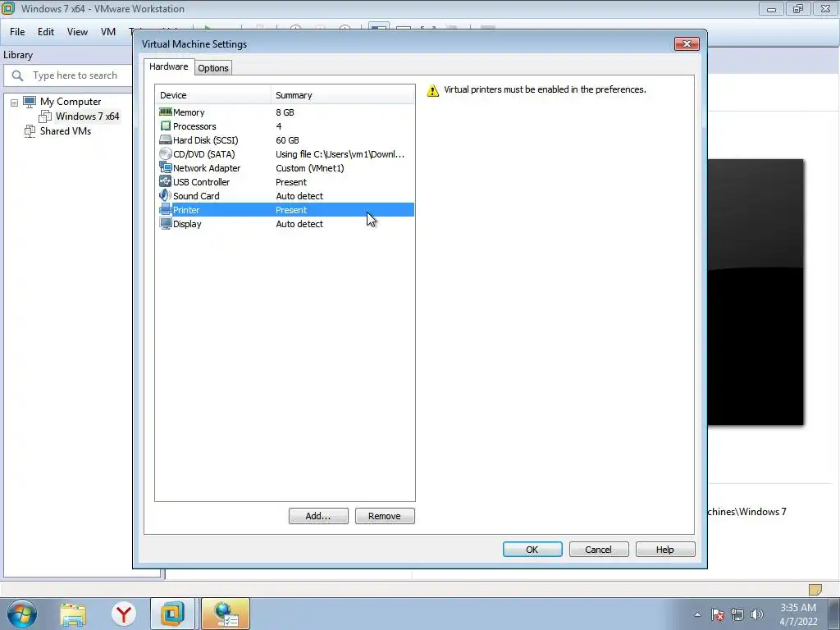Confirm settings with the OK button

click(532, 549)
